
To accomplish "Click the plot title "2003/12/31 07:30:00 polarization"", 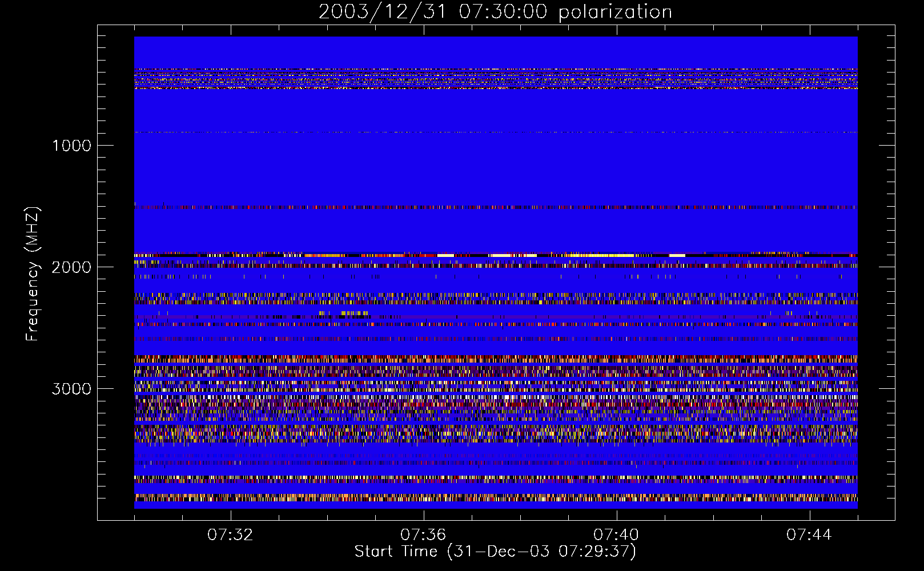I will point(495,12).
